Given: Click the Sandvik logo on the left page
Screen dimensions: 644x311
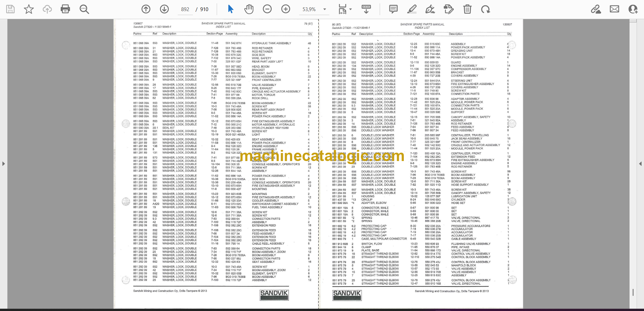Looking at the screenshot, I should click(274, 295).
